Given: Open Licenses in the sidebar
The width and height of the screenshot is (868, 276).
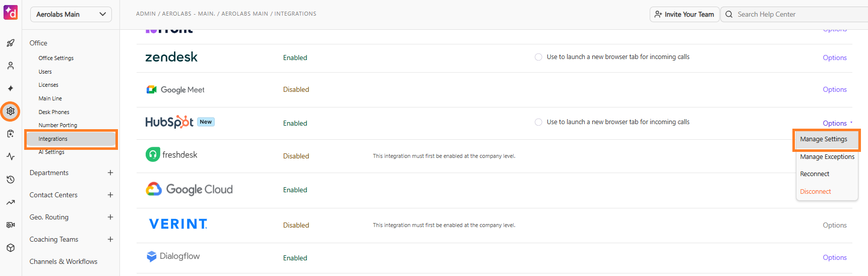Looking at the screenshot, I should pos(48,85).
